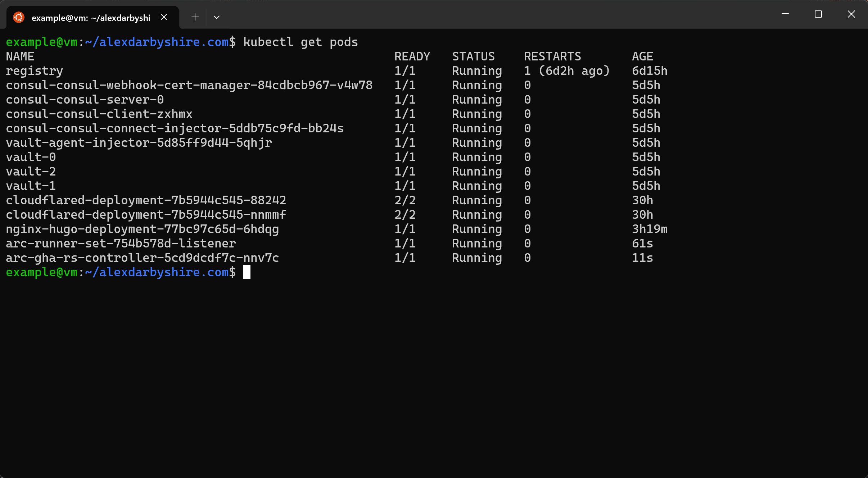Click the bottom prompt cursor block
Viewport: 868px width, 478px height.
point(247,272)
